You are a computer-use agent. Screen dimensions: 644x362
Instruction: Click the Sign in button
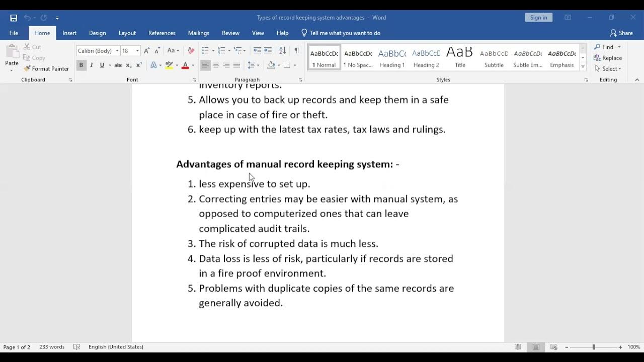pos(538,18)
